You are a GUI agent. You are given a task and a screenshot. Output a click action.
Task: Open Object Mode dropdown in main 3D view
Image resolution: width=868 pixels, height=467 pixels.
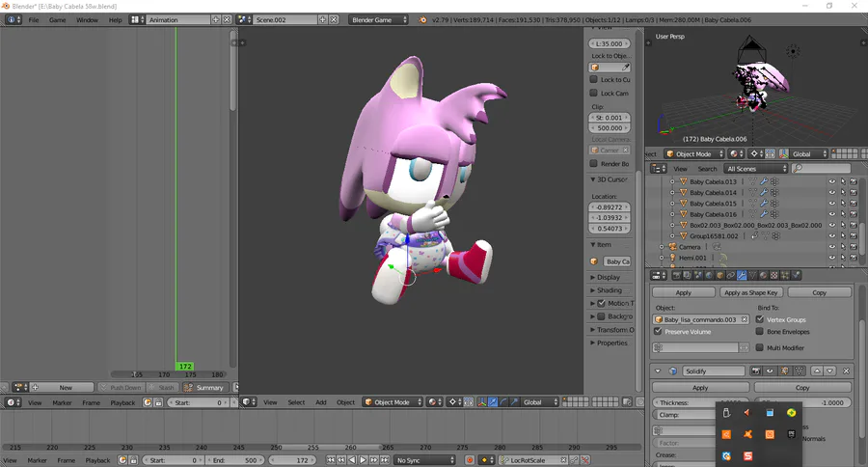point(393,402)
